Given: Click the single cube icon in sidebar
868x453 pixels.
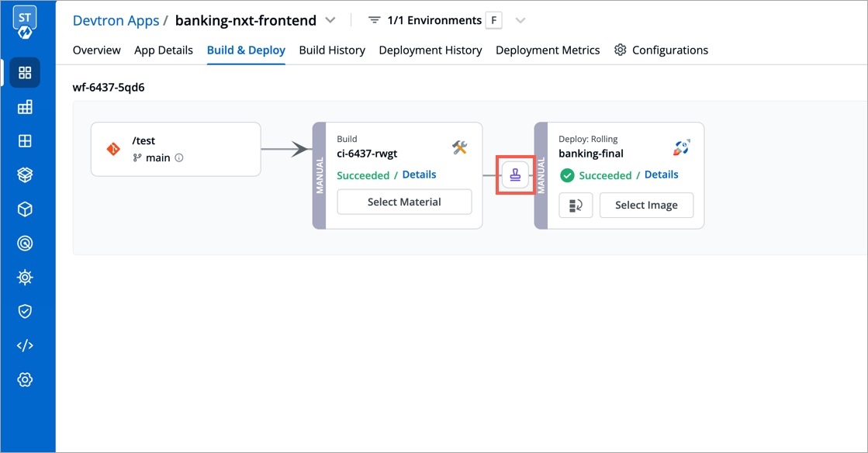Looking at the screenshot, I should (x=25, y=209).
